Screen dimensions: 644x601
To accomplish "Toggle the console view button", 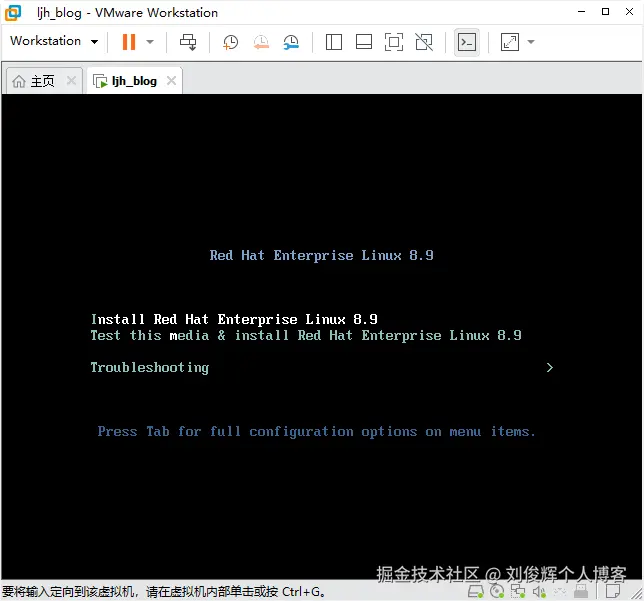I will pyautogui.click(x=467, y=42).
